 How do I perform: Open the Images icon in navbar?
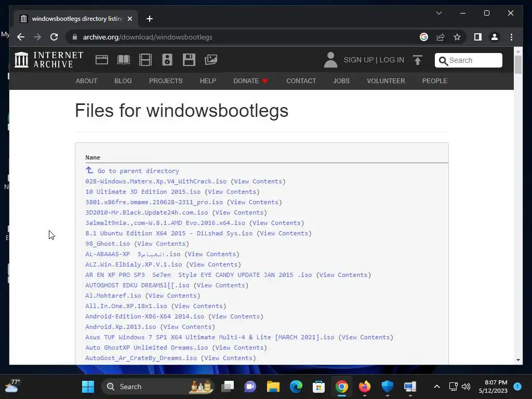[211, 60]
